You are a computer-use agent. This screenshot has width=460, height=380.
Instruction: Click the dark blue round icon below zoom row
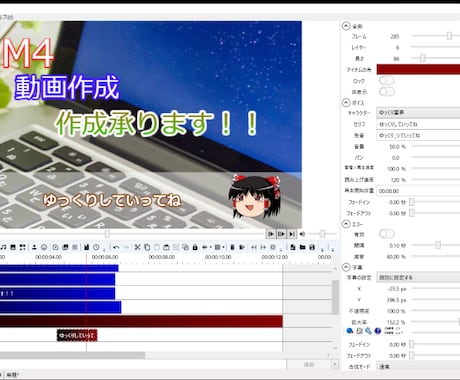coord(378,331)
